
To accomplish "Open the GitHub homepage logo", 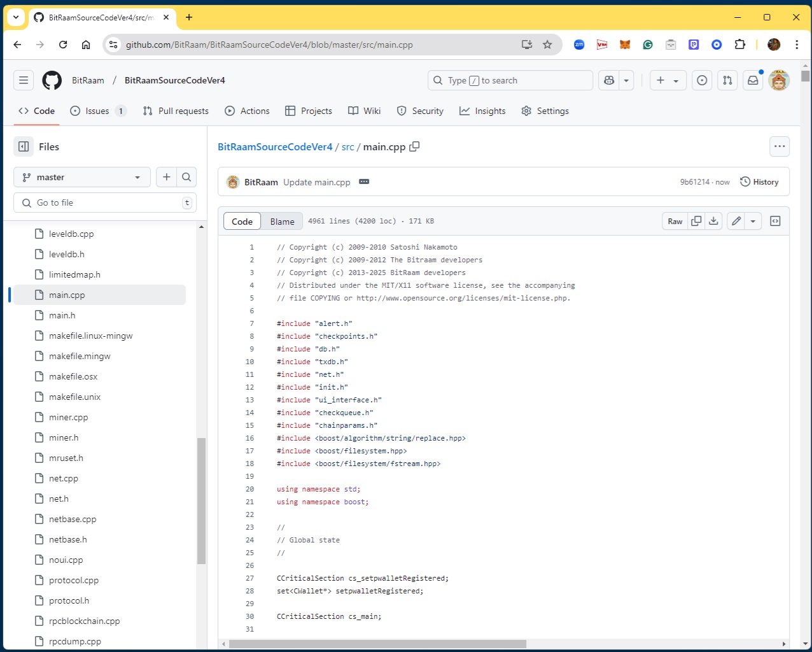I will pos(52,80).
